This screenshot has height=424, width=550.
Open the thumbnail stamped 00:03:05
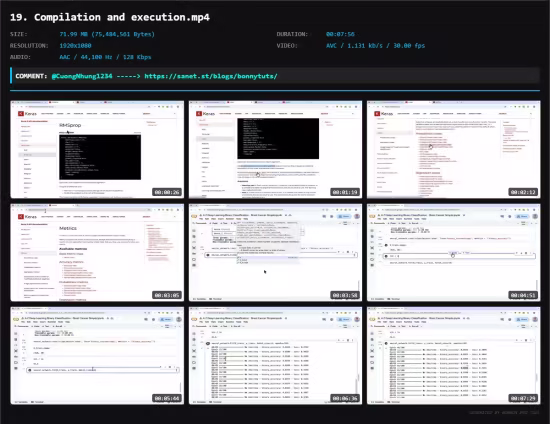click(x=97, y=253)
